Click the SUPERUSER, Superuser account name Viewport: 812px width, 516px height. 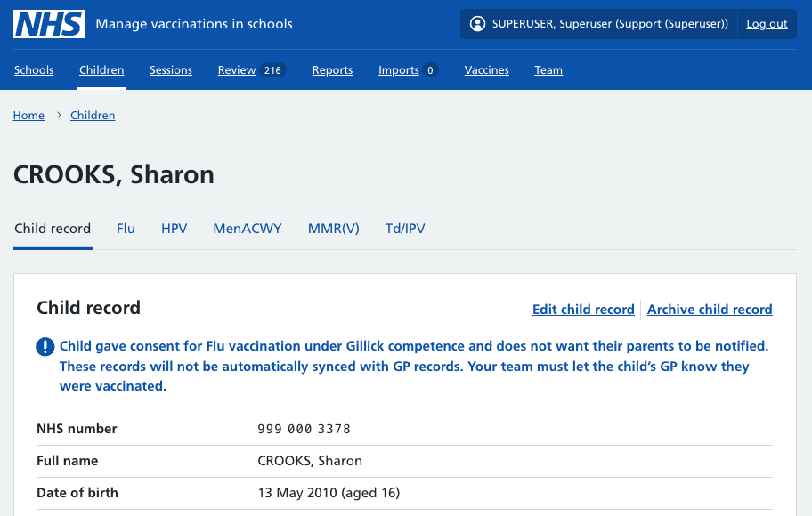[610, 24]
